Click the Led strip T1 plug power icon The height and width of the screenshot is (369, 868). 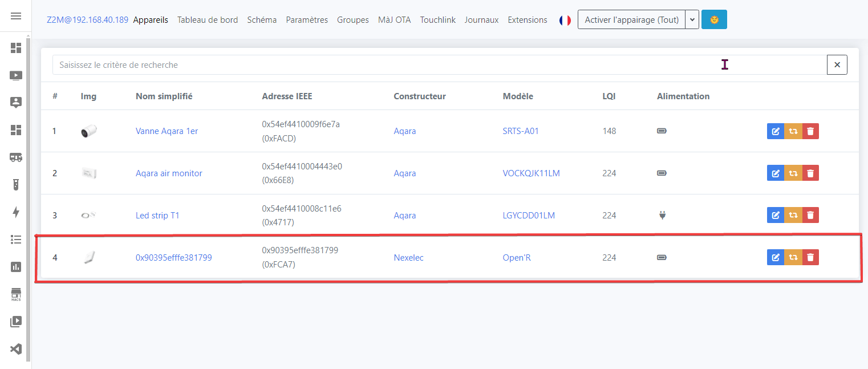click(662, 216)
